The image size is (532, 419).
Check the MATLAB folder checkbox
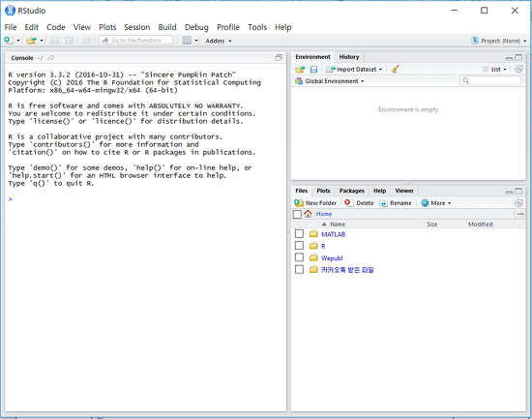point(299,233)
